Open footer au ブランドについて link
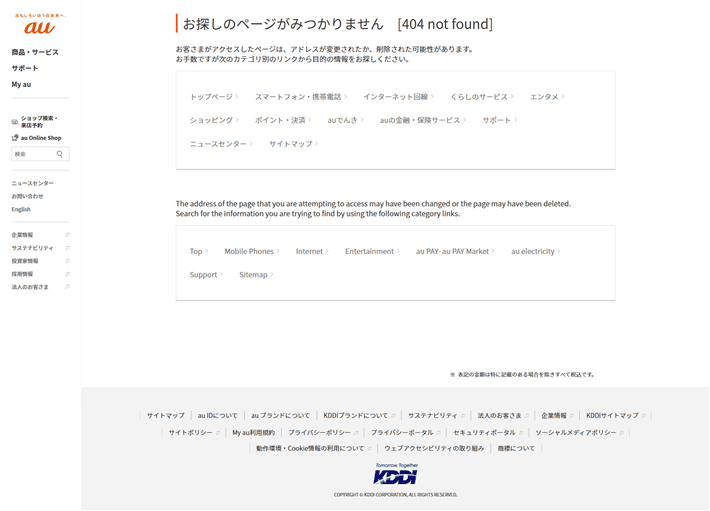 click(280, 415)
